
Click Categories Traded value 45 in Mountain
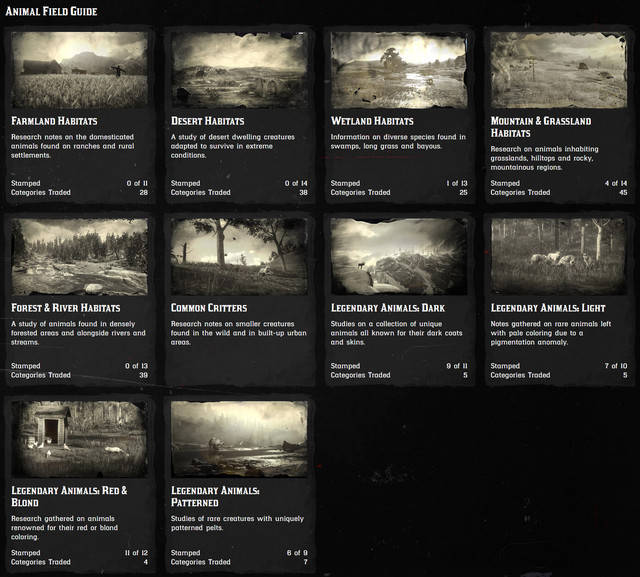623,192
